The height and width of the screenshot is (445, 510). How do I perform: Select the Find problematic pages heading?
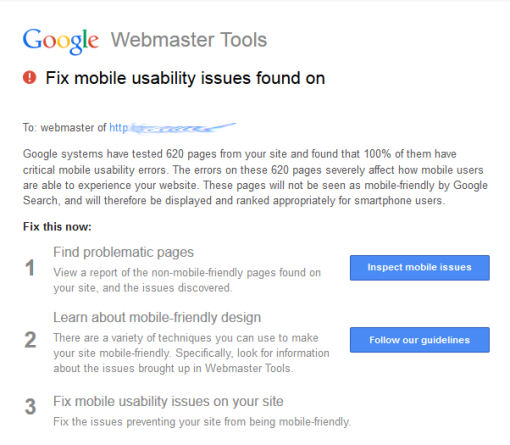123,252
